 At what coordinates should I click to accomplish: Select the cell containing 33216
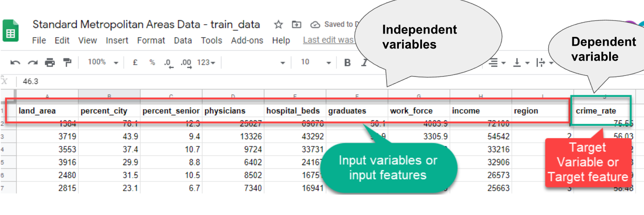pos(481,150)
